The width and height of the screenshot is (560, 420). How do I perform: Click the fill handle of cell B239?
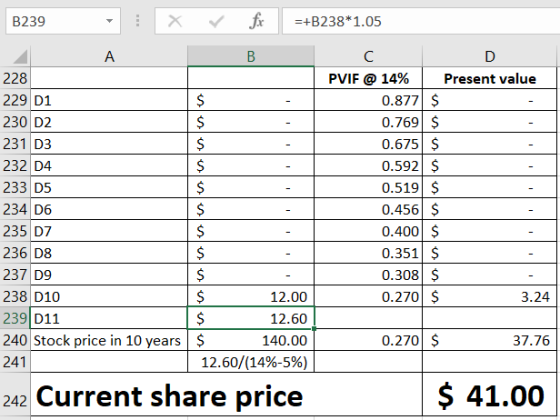point(314,328)
